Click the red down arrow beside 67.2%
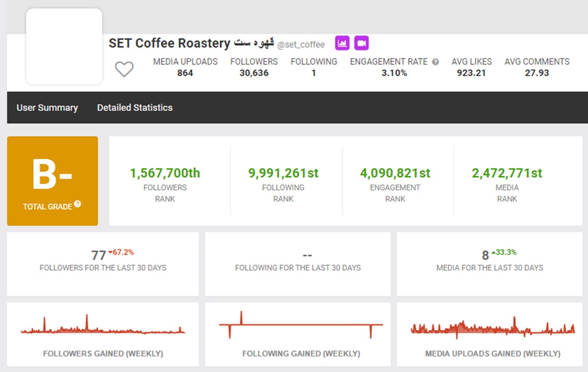 (x=110, y=252)
